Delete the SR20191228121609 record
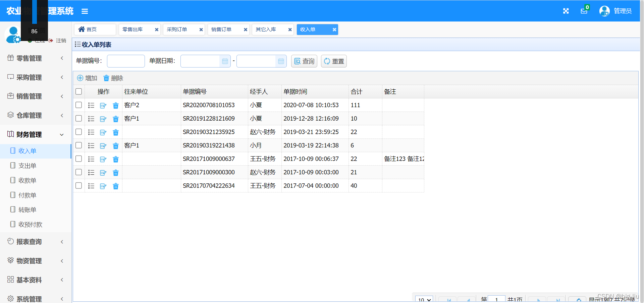This screenshot has height=303, width=644. click(116, 119)
